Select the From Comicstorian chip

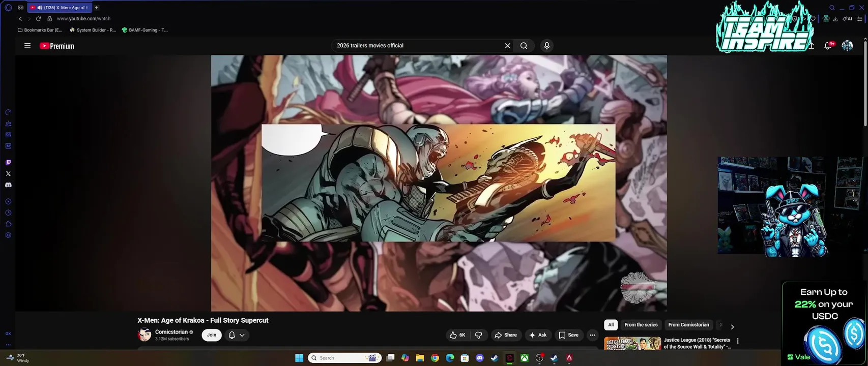click(x=688, y=325)
